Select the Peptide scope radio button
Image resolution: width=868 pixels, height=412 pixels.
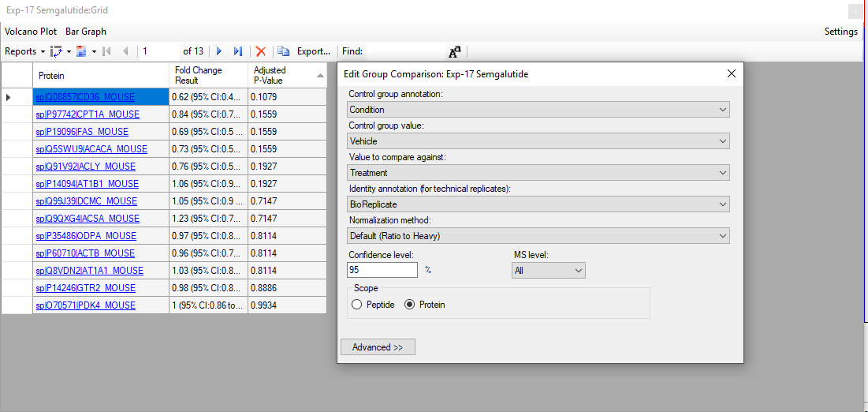point(358,305)
